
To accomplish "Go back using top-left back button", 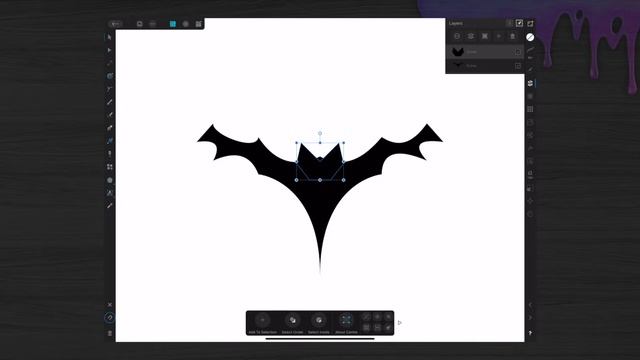I will pyautogui.click(x=116, y=24).
